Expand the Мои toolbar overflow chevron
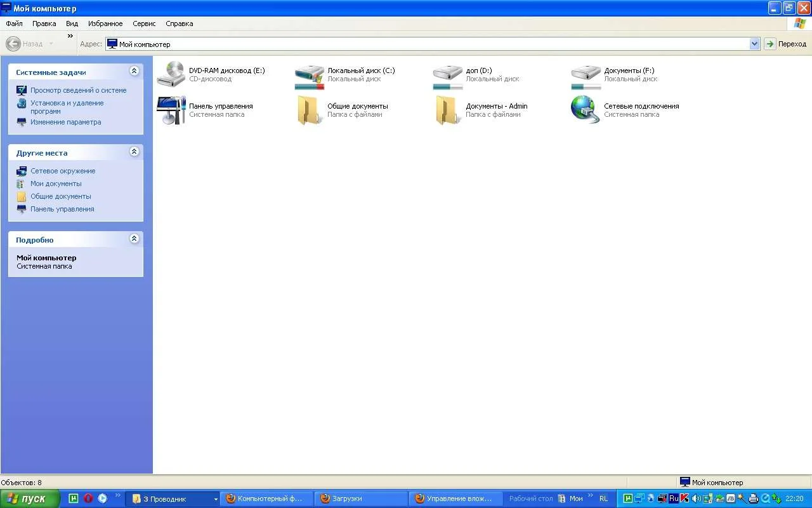Viewport: 812px width, 508px height. [591, 496]
